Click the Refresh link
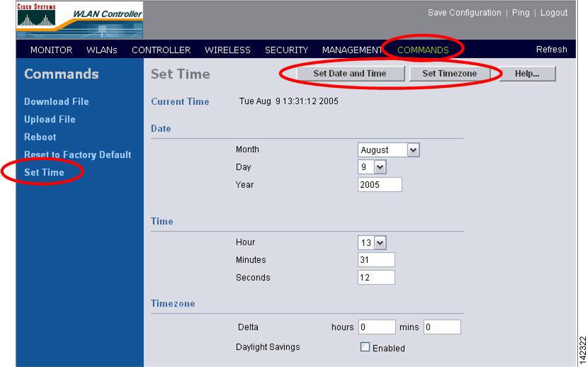Screen dimensions: 588x367 click(x=551, y=50)
